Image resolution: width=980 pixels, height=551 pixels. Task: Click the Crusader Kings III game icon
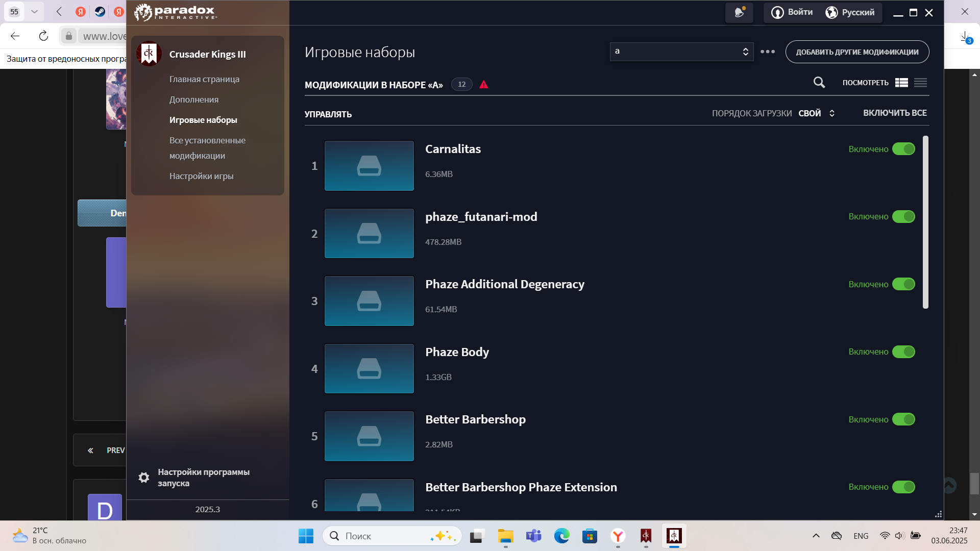click(149, 53)
